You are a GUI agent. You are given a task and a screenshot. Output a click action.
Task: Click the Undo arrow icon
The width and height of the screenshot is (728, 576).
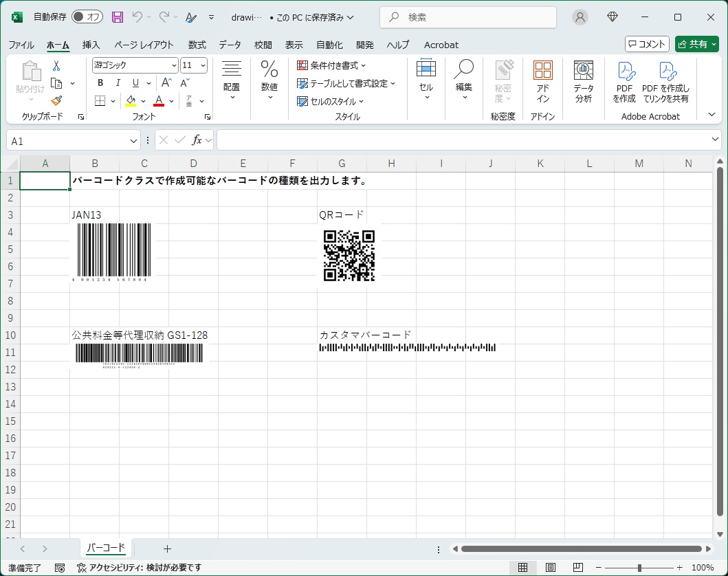137,17
